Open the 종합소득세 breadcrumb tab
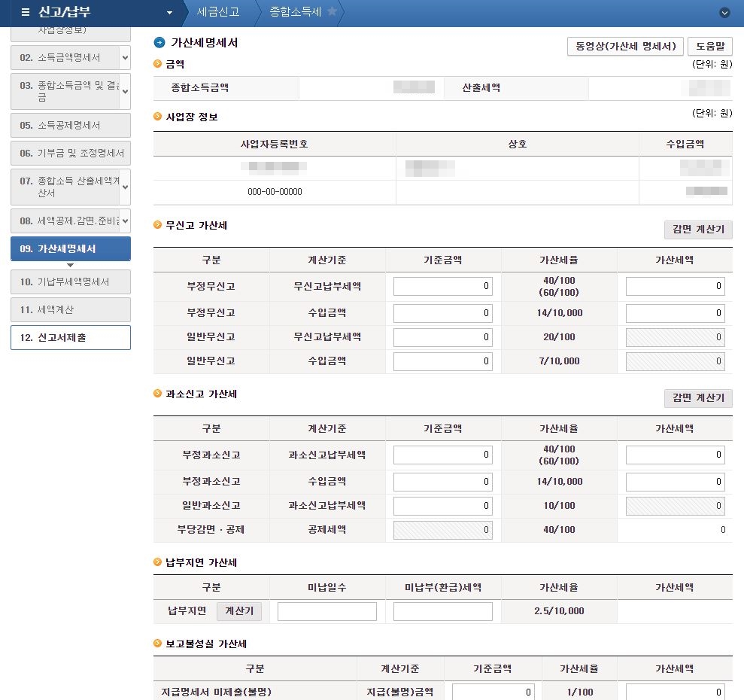Image resolution: width=744 pixels, height=700 pixels. (x=295, y=12)
